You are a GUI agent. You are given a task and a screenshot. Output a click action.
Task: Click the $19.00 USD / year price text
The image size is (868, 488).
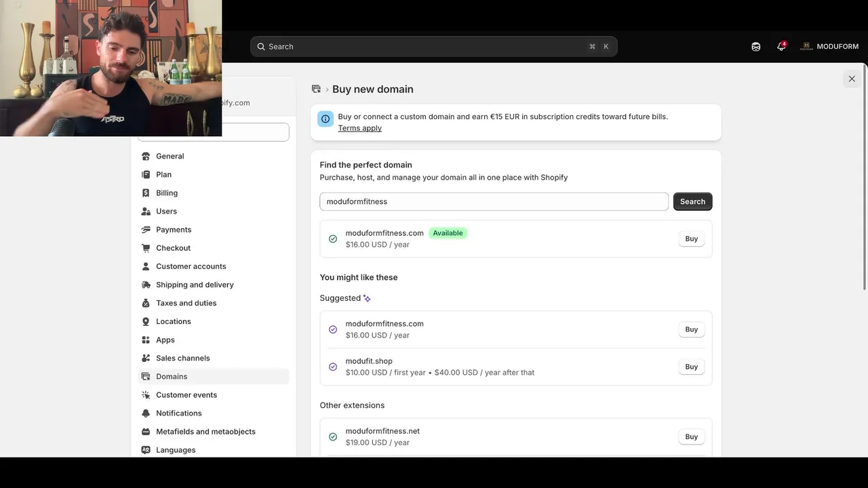click(x=378, y=443)
